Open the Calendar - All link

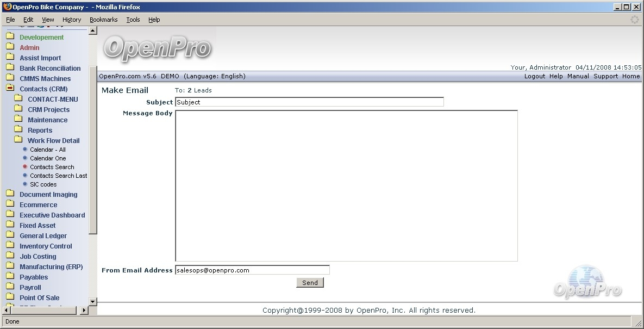(48, 150)
